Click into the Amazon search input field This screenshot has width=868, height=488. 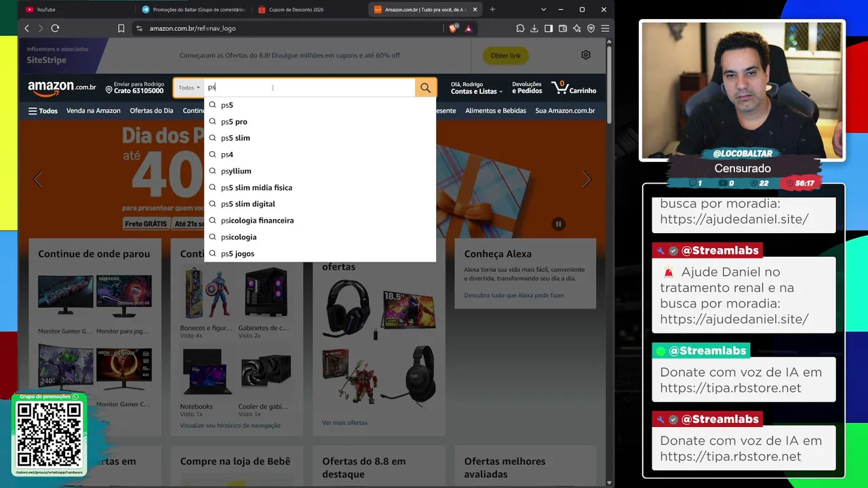(309, 87)
